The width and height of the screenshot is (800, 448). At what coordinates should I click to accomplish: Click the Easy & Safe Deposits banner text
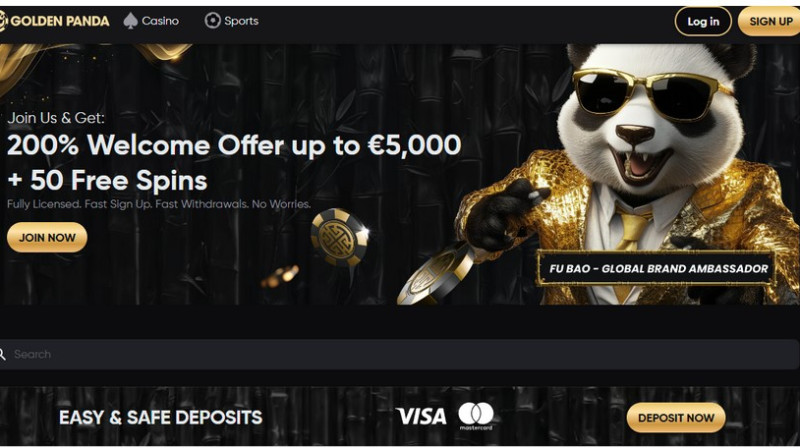[161, 418]
